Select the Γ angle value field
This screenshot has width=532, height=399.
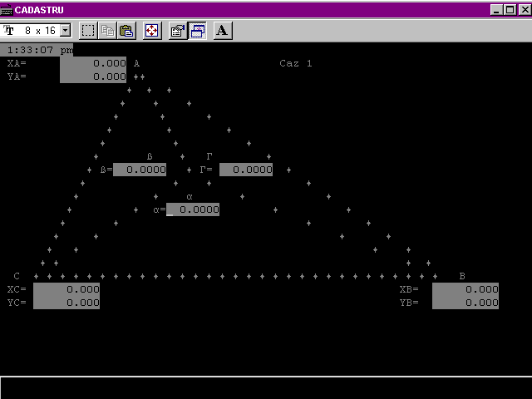click(246, 170)
